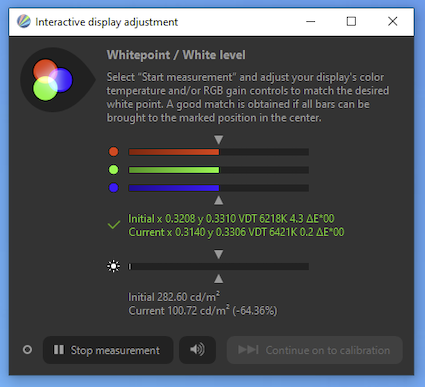Click the down-pointing marker above the luminance bar

(x=219, y=254)
